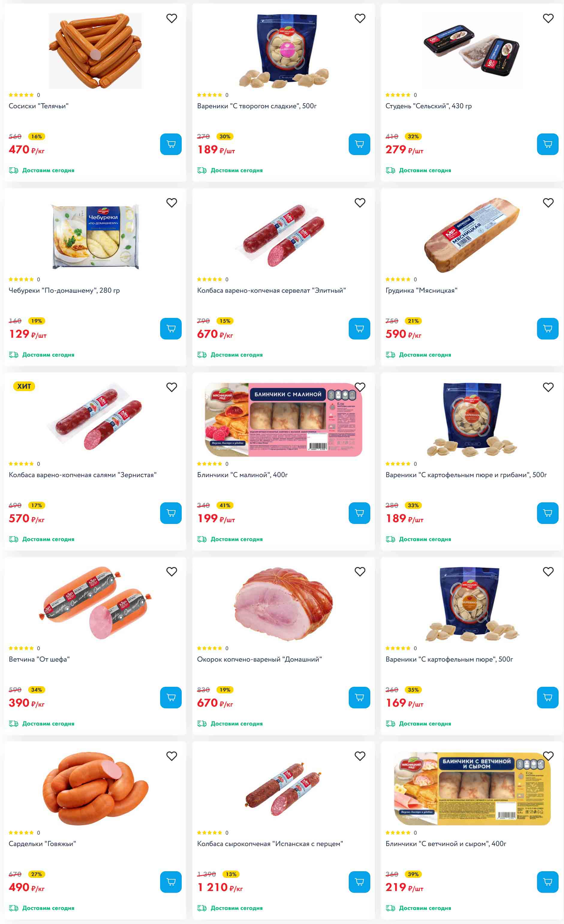Open Окорок копчено-вареный product photo

pyautogui.click(x=284, y=604)
